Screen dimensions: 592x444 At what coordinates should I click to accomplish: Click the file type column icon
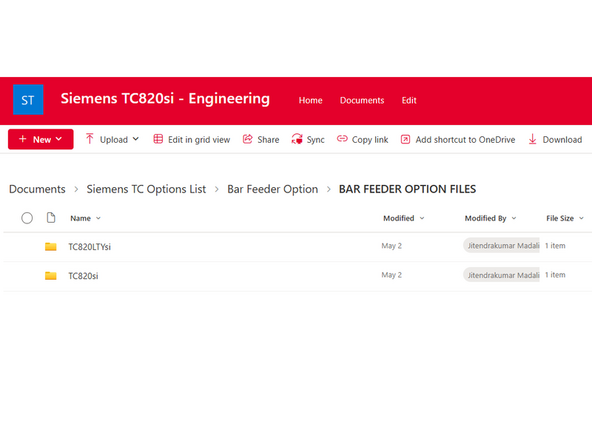51,217
